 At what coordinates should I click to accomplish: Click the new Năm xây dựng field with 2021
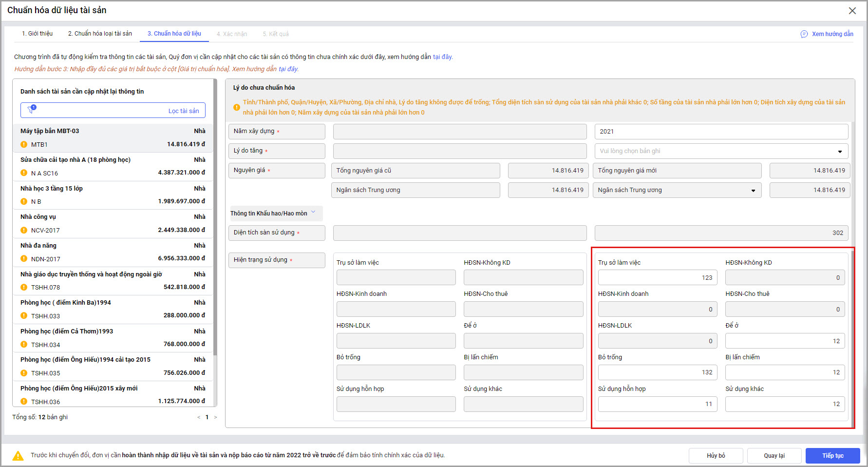click(721, 132)
